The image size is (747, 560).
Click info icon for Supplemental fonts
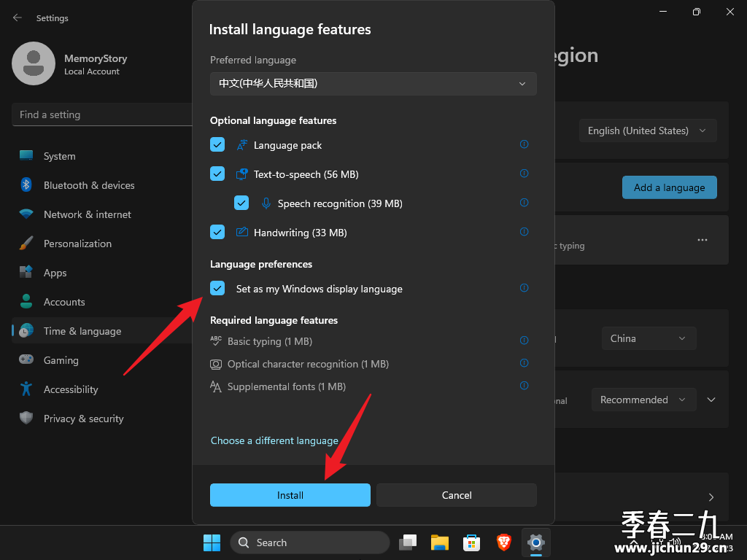(x=524, y=386)
